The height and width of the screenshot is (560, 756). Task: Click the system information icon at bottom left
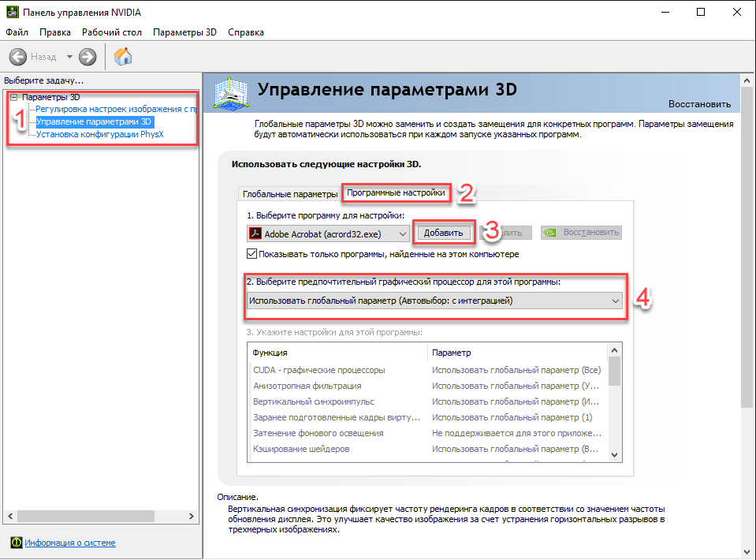[15, 543]
